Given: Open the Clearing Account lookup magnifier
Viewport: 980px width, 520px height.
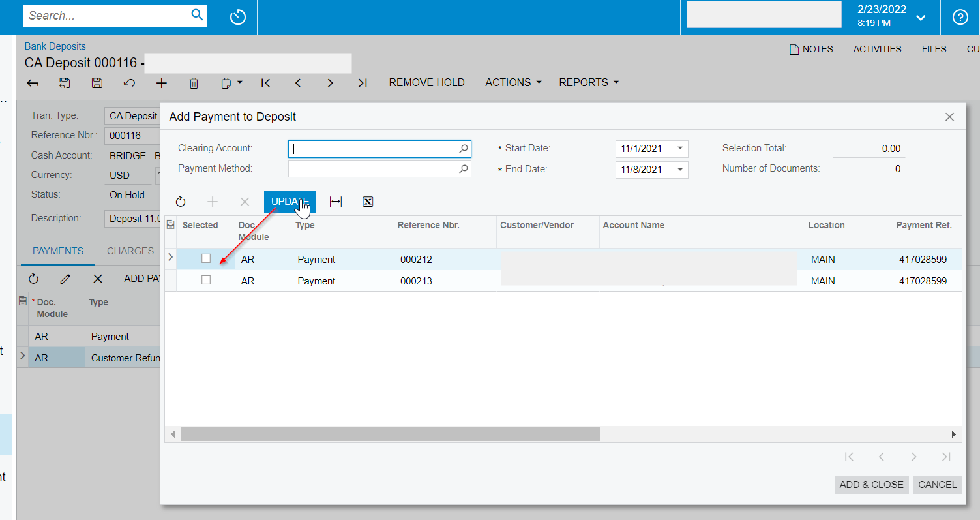Looking at the screenshot, I should (x=464, y=149).
